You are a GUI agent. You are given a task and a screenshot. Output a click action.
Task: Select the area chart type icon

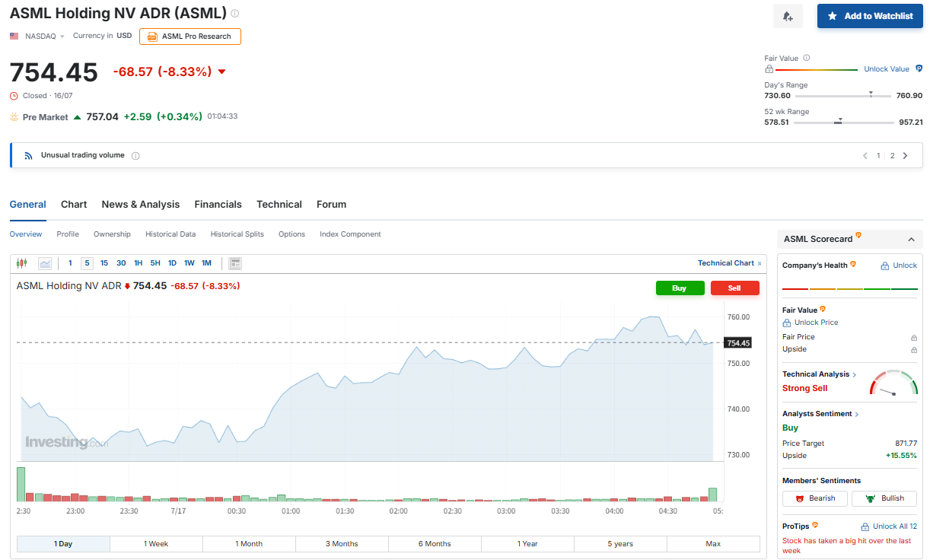click(45, 263)
